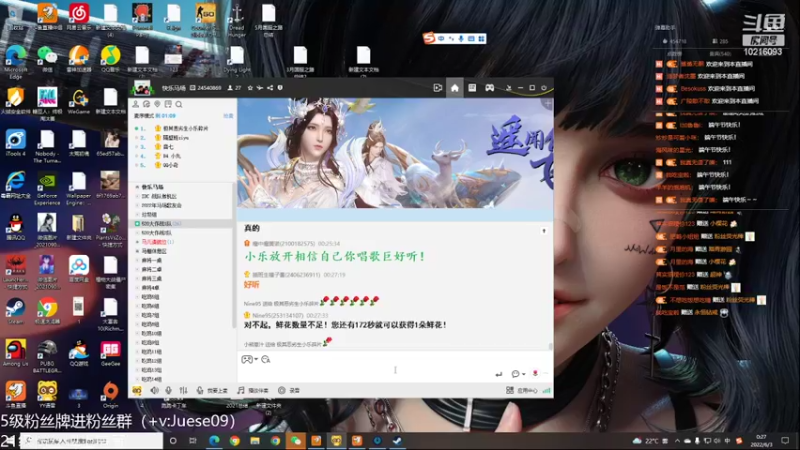800x450 pixels.
Task: Open the gamepad icon in YY header
Action: click(489, 88)
